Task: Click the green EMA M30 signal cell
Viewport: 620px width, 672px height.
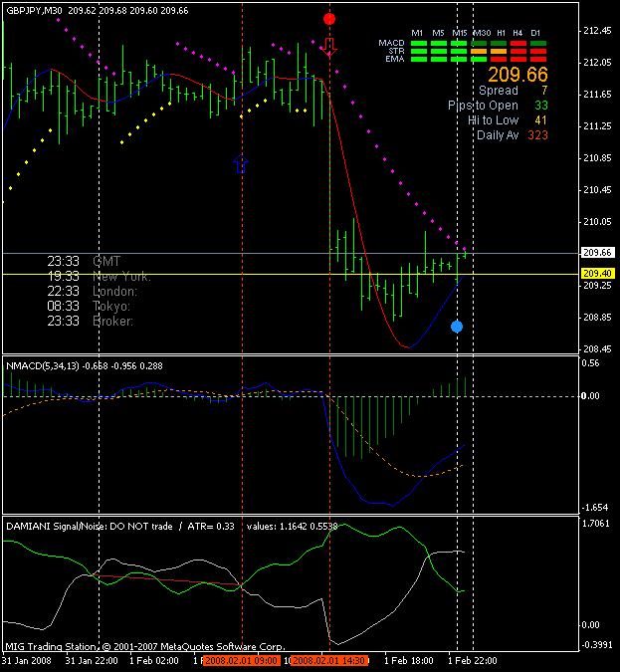Action: coord(479,59)
